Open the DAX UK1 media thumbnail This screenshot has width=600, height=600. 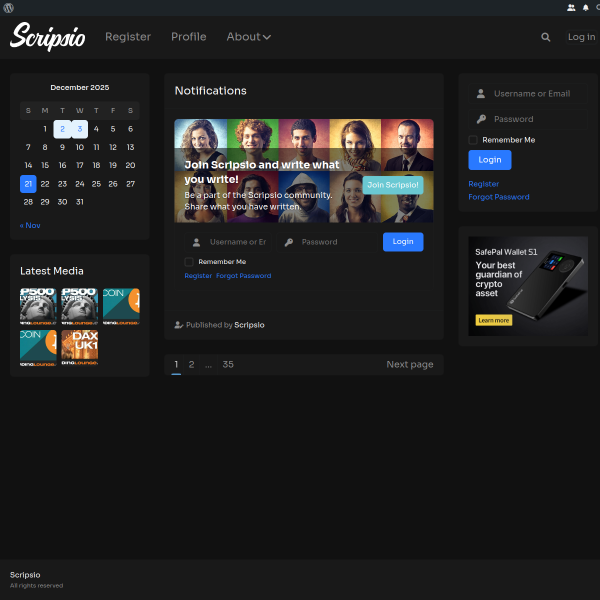tap(80, 348)
